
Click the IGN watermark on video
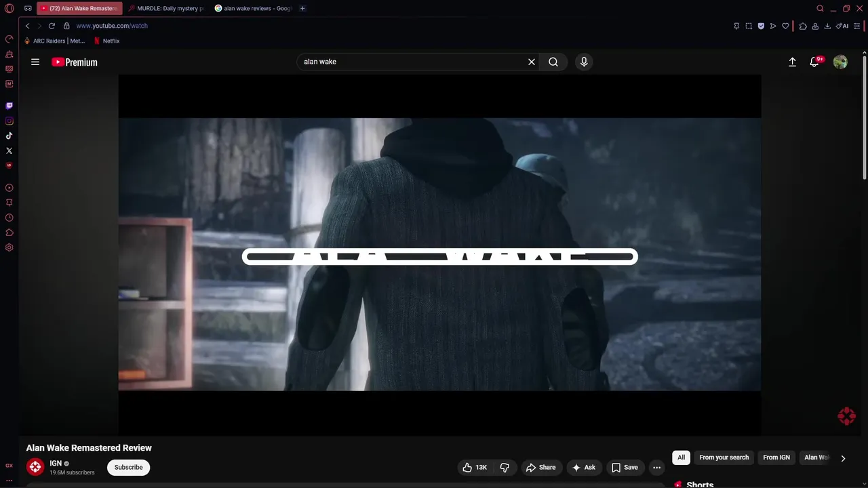846,416
